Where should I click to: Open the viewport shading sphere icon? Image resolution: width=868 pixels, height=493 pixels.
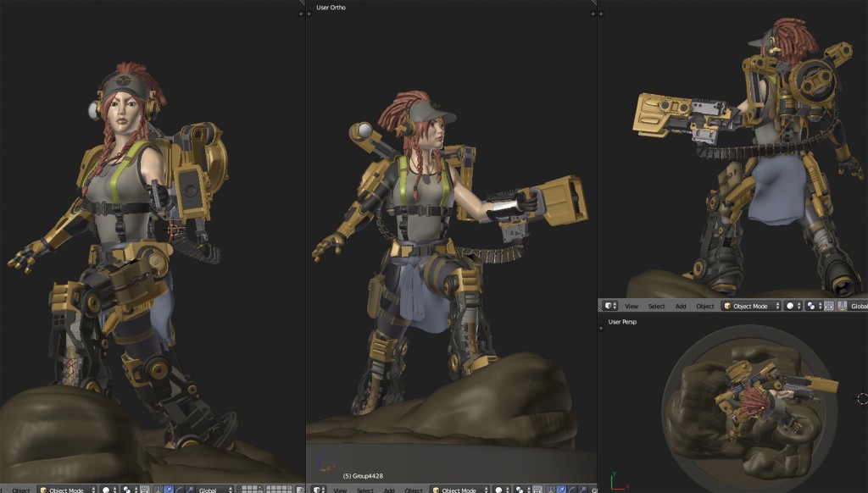click(x=106, y=487)
